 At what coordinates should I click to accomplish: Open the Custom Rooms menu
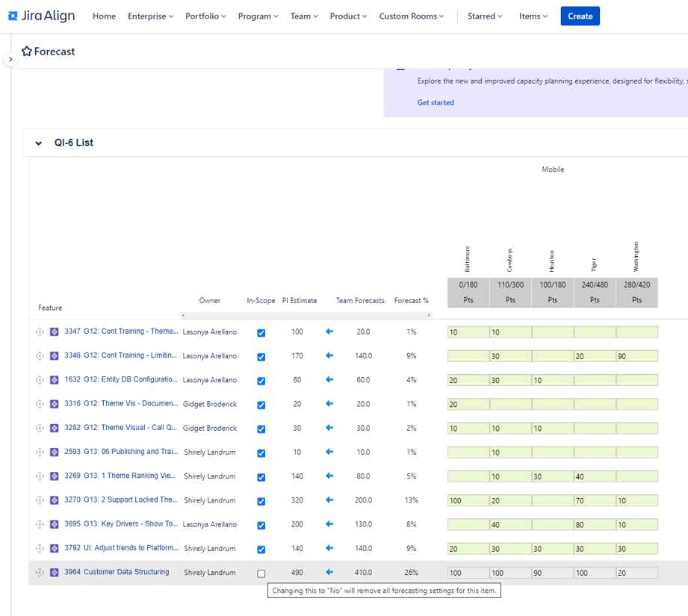click(x=412, y=16)
